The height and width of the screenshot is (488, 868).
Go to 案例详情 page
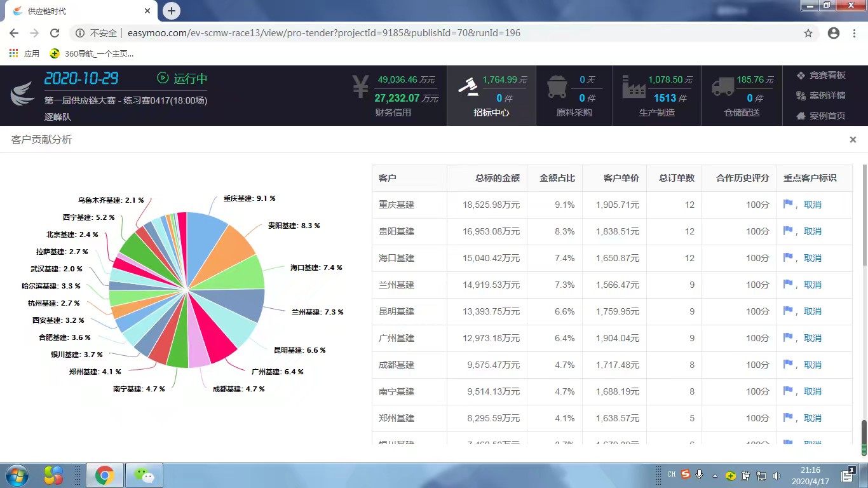[821, 95]
